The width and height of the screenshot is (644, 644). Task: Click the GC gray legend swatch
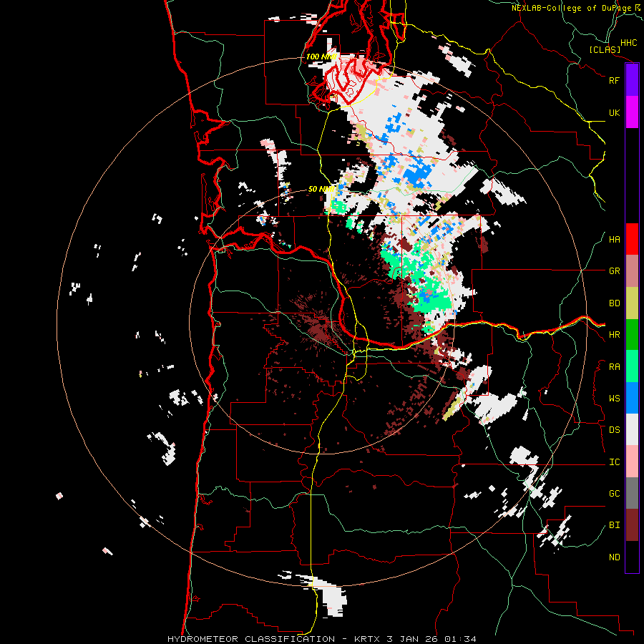[632, 493]
